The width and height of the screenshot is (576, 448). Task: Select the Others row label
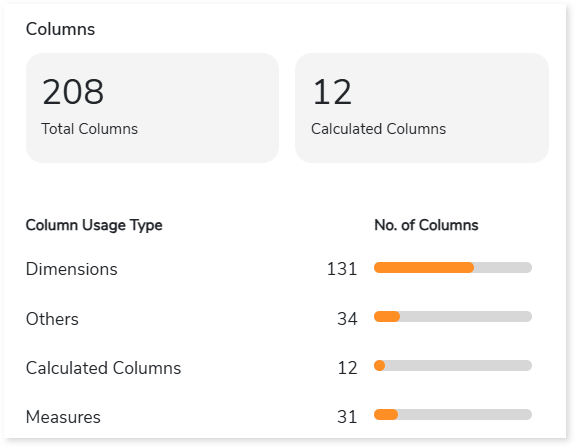(x=52, y=319)
